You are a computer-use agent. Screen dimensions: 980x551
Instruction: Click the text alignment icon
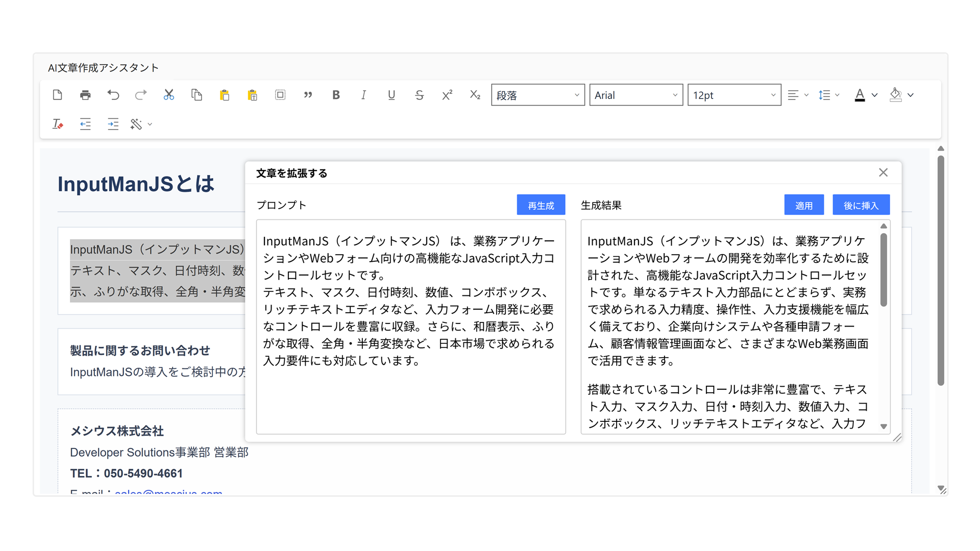point(793,95)
